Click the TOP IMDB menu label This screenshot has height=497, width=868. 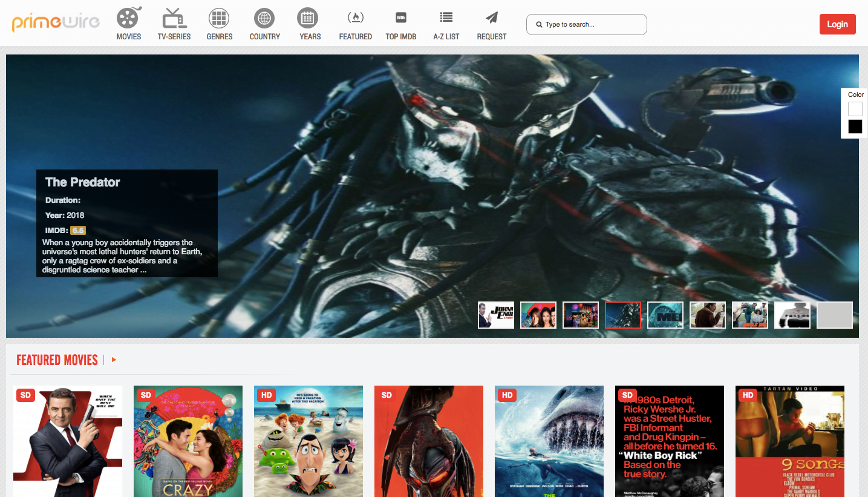point(401,36)
